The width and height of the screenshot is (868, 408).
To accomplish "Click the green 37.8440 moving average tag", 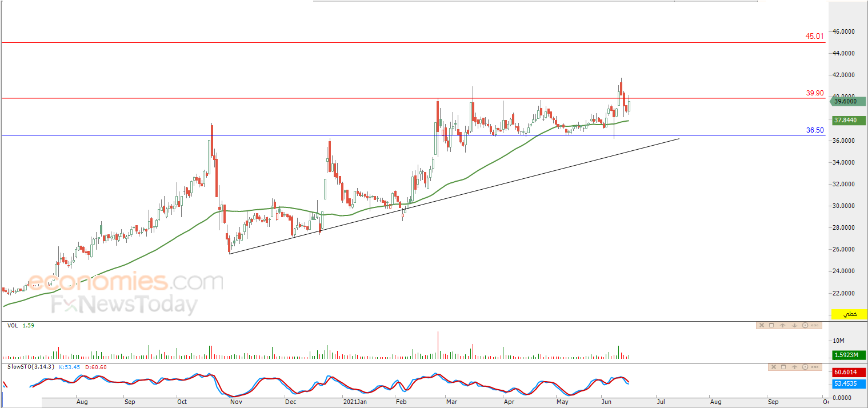I will pos(849,121).
